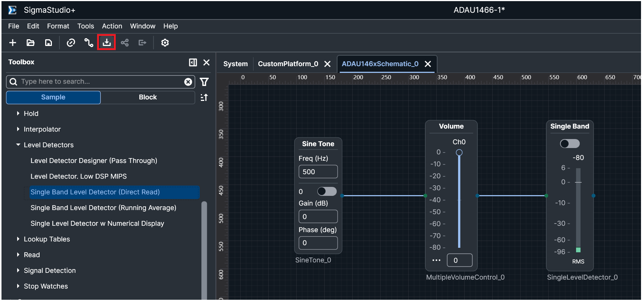Close the Toolbox panel

(206, 62)
